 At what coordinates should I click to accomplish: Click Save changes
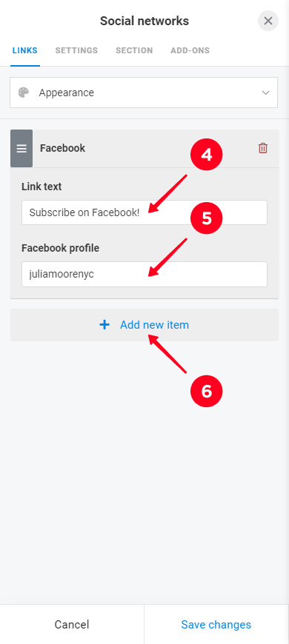[x=216, y=624]
